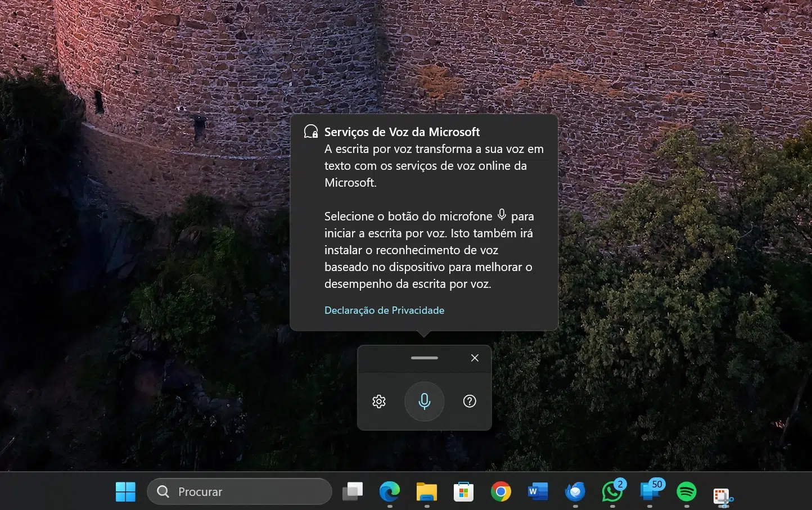
Task: Open Task View from the taskbar
Action: point(353,492)
